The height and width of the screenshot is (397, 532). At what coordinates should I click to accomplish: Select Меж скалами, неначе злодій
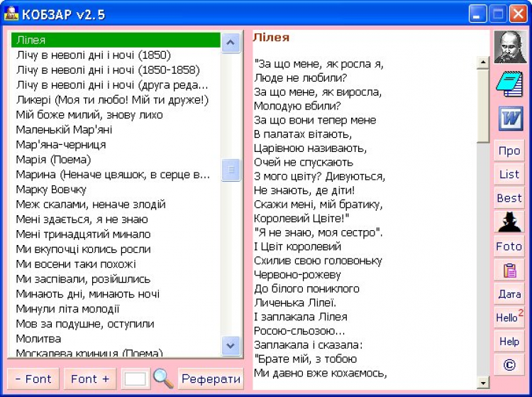pos(116,205)
